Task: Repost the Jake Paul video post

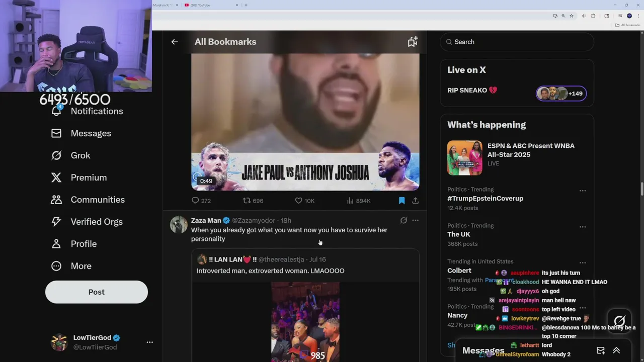Action: (253, 201)
